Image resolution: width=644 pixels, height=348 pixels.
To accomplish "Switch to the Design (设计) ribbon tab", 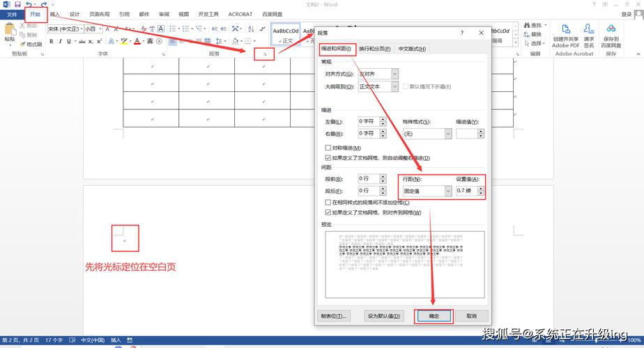I will click(x=75, y=15).
